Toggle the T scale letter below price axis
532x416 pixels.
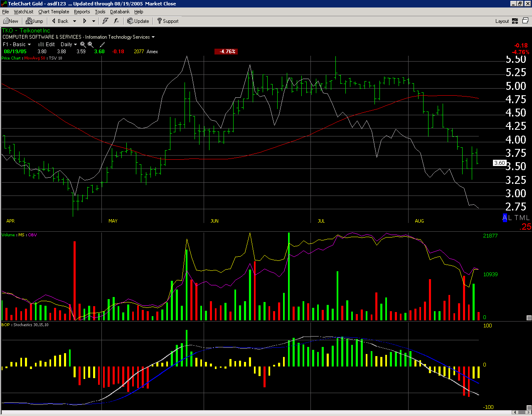coord(517,218)
